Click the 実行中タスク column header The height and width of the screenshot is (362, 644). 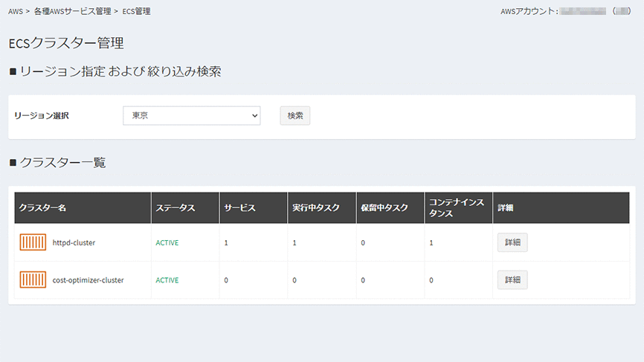pyautogui.click(x=322, y=207)
